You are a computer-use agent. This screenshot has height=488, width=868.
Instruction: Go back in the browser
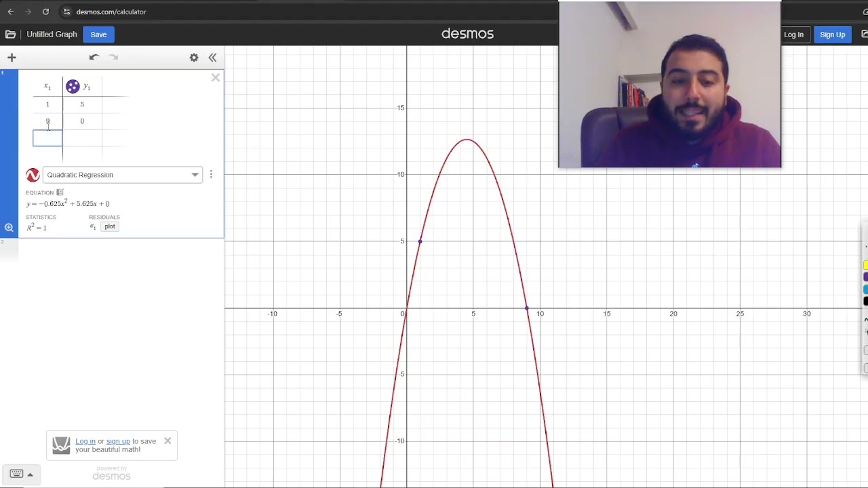click(10, 12)
